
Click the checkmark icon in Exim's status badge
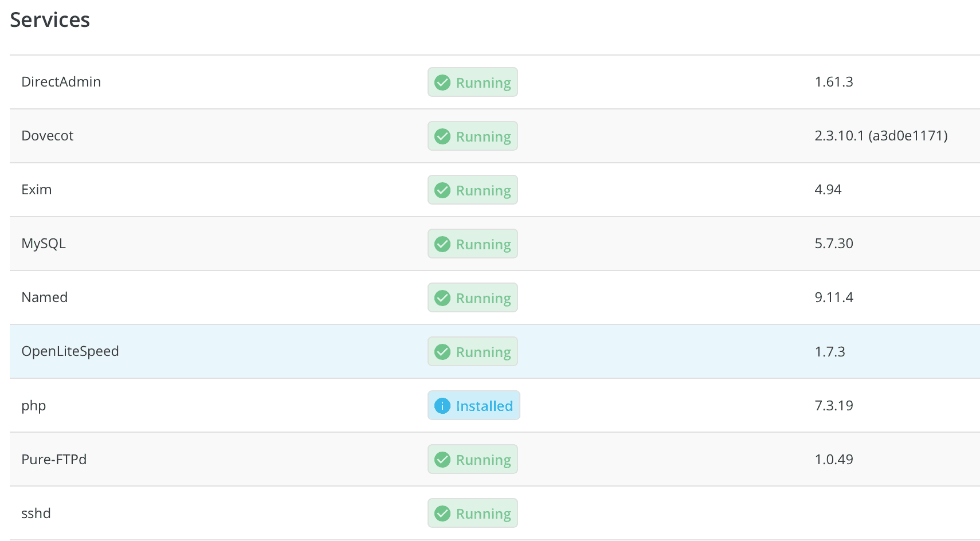(x=442, y=190)
